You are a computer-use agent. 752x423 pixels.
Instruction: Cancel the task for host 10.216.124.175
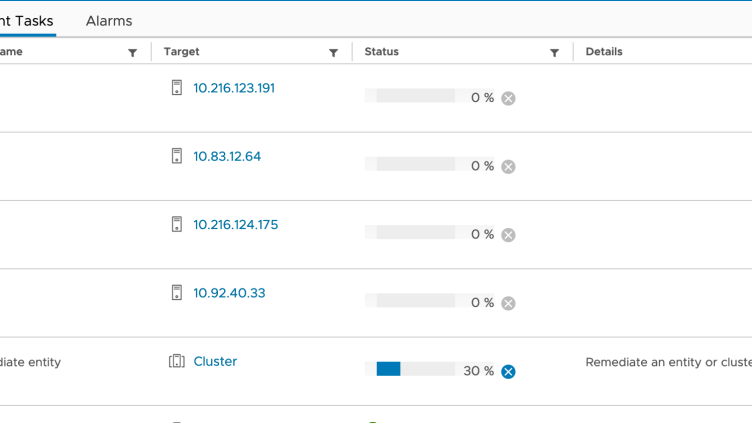pyautogui.click(x=508, y=235)
